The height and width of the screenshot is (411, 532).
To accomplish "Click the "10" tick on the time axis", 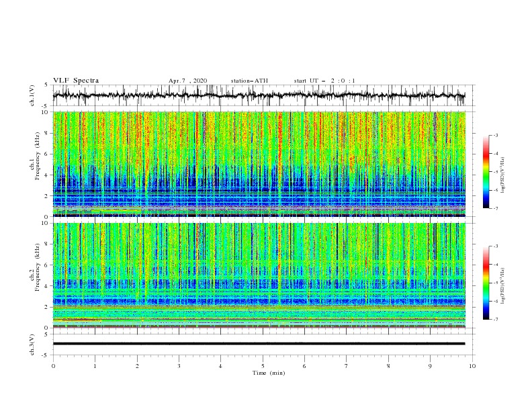I will coord(472,366).
